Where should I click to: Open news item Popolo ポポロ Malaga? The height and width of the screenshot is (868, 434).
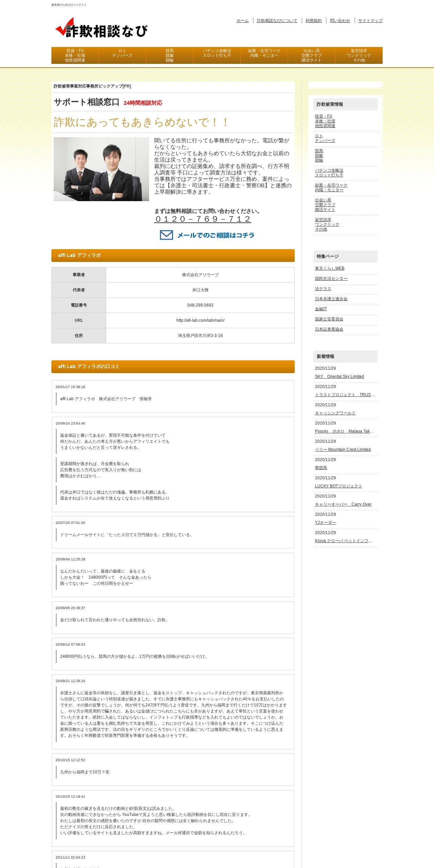pos(344,431)
